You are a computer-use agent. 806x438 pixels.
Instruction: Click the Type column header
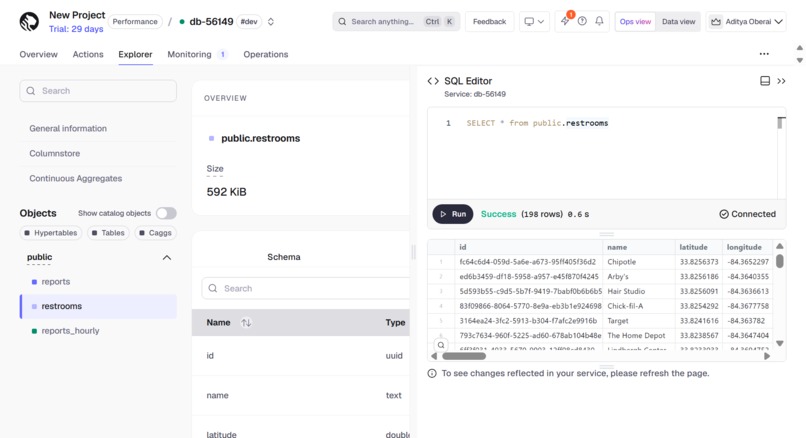coord(395,322)
